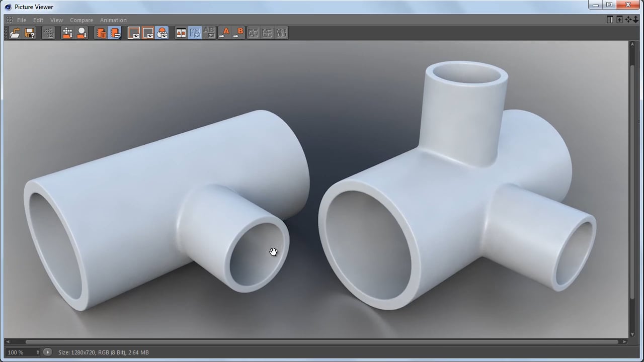Click the sphere render-with-arrow icon
644x362 pixels.
(x=82, y=33)
